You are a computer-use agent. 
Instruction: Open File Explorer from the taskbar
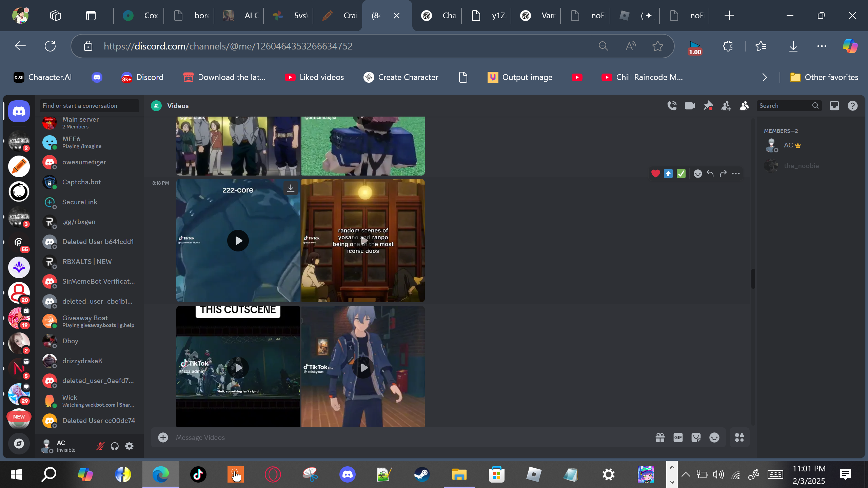459,474
